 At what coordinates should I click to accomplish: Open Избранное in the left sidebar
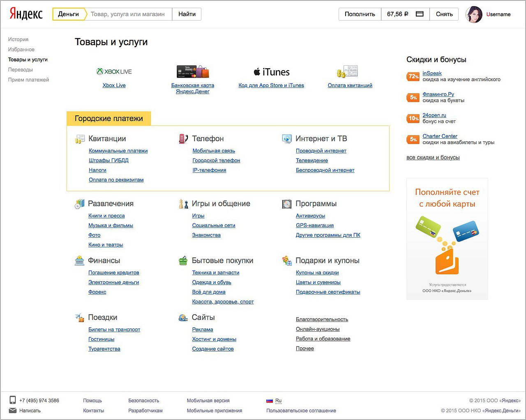point(21,49)
